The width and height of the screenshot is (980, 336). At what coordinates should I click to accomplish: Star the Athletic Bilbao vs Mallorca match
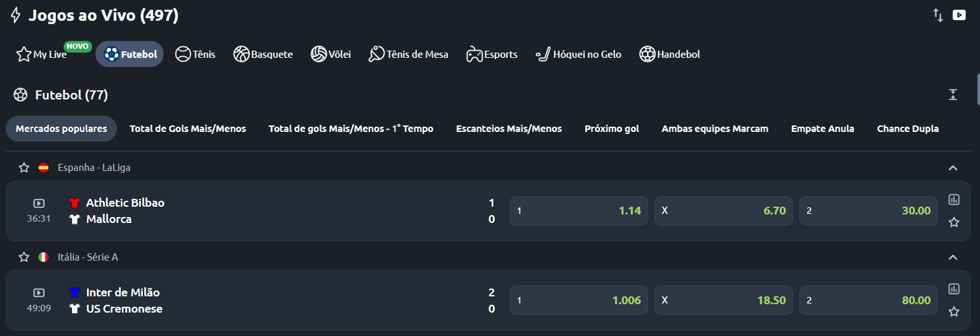(x=953, y=222)
